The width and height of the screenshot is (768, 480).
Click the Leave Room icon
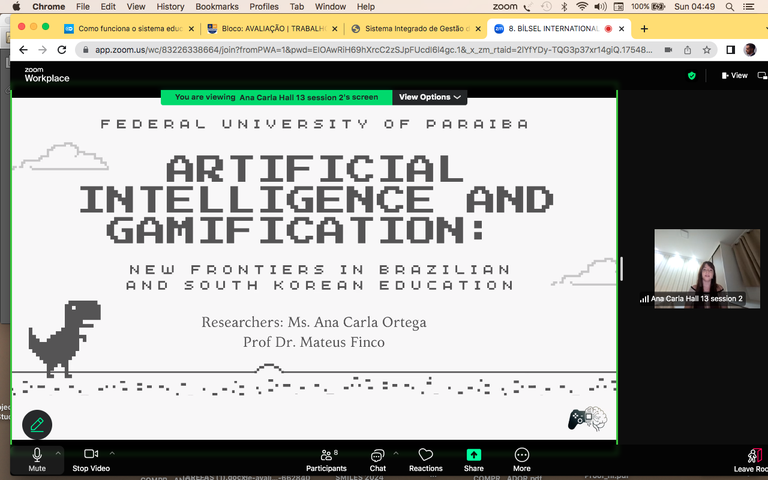point(753,456)
